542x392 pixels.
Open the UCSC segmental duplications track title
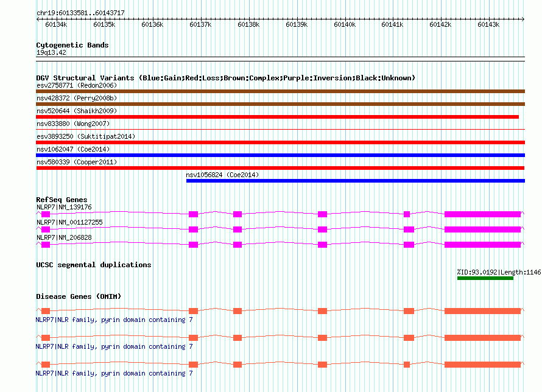coord(94,265)
